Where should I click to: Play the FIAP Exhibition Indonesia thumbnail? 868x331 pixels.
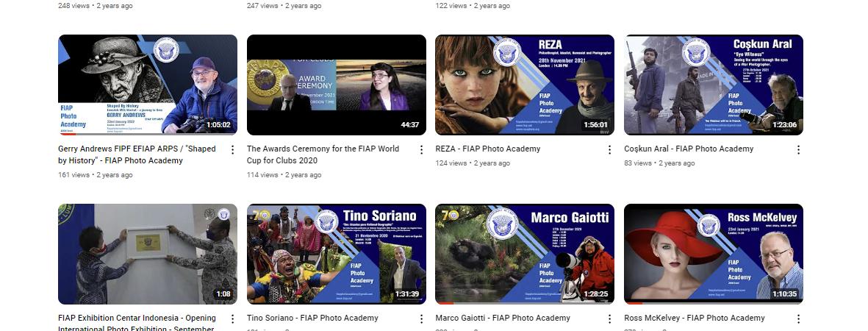coord(148,254)
